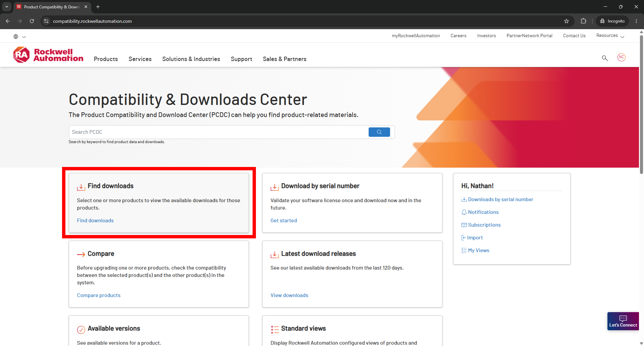This screenshot has height=346, width=644.
Task: Click the Subscriptions icon in sidebar
Action: pos(464,225)
